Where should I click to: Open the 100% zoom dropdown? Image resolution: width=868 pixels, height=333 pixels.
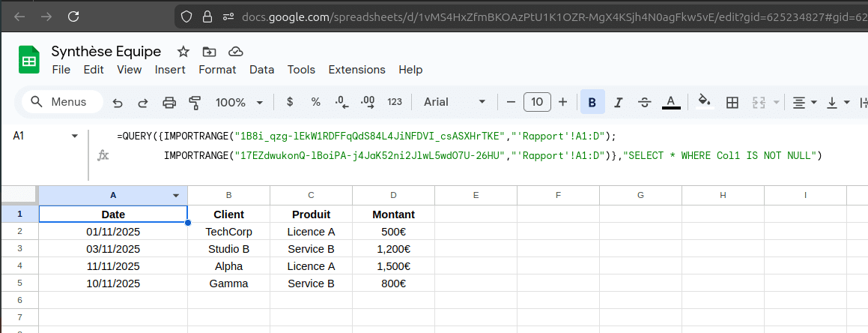[239, 103]
